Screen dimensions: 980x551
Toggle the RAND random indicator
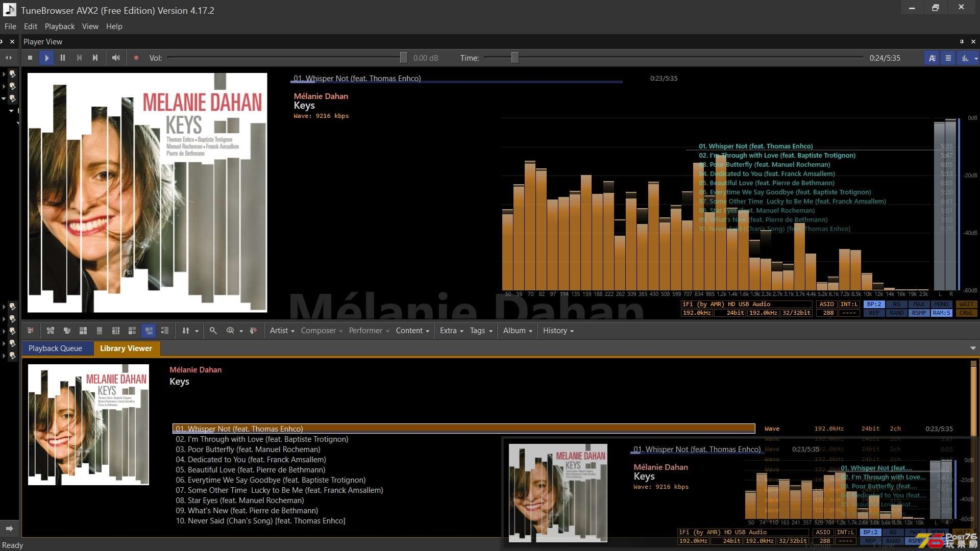[x=896, y=313]
